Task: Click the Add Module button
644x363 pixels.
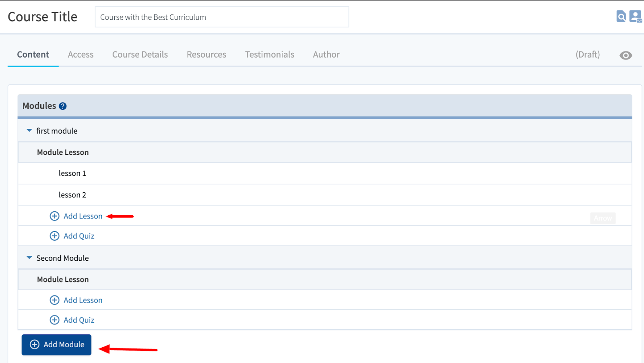Action: click(x=56, y=345)
